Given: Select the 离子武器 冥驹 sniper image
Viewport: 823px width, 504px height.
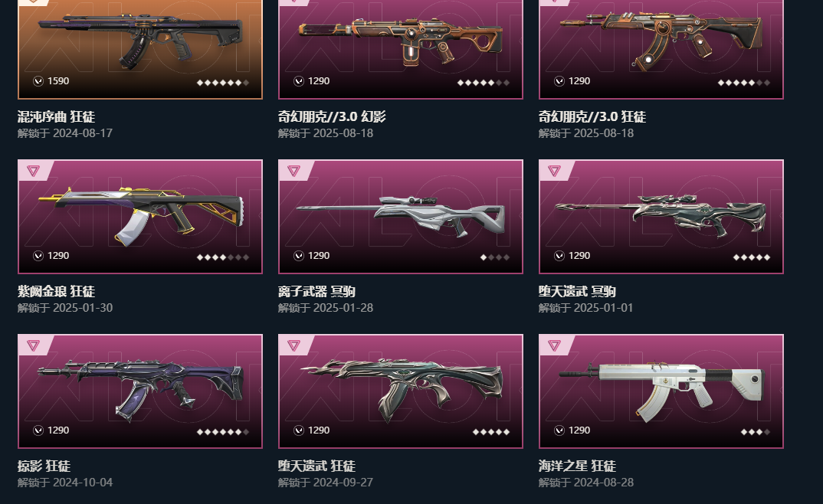Looking at the screenshot, I should [x=401, y=216].
